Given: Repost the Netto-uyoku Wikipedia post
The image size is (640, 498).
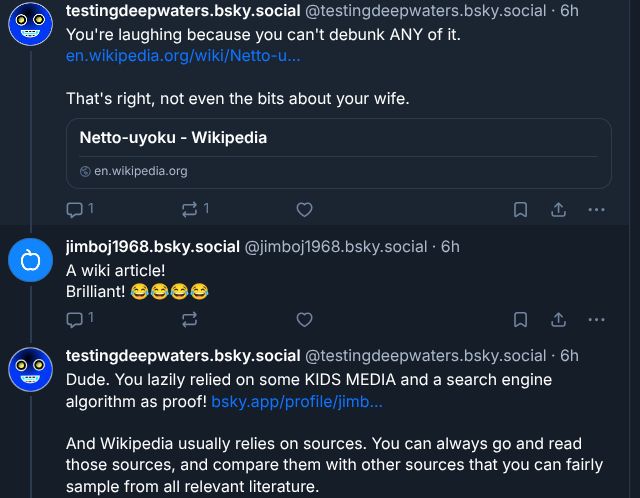Looking at the screenshot, I should [x=189, y=209].
